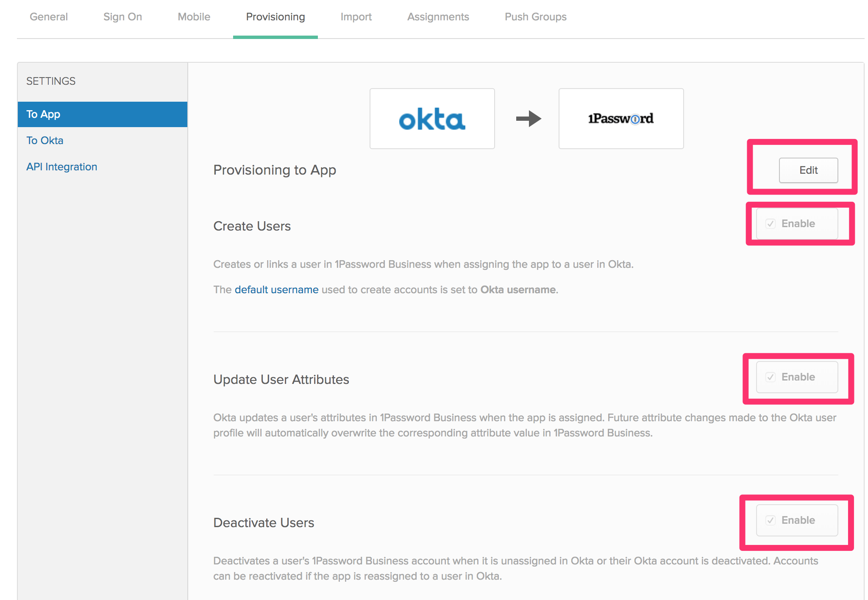The width and height of the screenshot is (868, 600).
Task: Click the Okta logo tile
Action: point(432,119)
